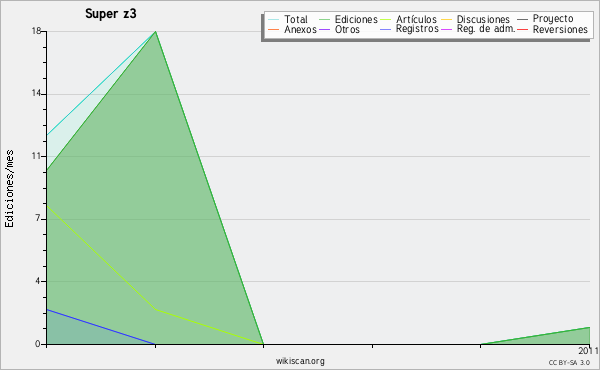The image size is (600, 370).
Task: Click the 'Registros' legend label
Action: (417, 29)
